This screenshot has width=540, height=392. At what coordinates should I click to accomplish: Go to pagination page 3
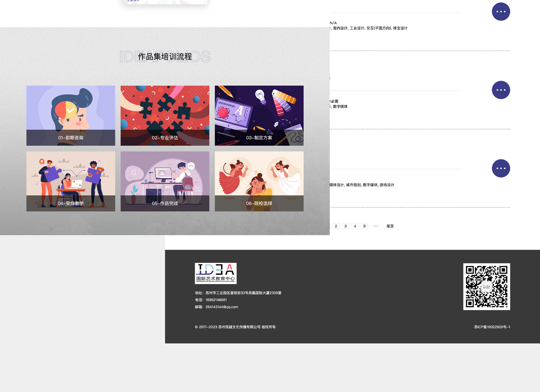345,226
